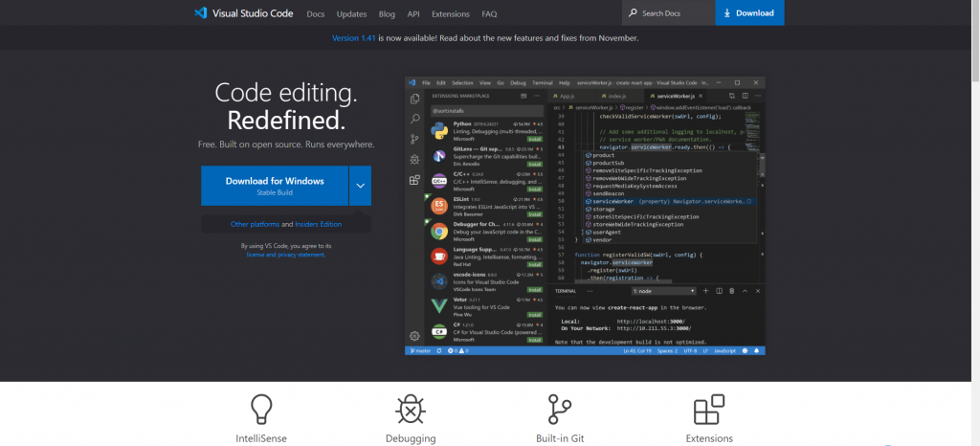
Task: Click the GitLens extension logo icon
Action: pos(438,156)
